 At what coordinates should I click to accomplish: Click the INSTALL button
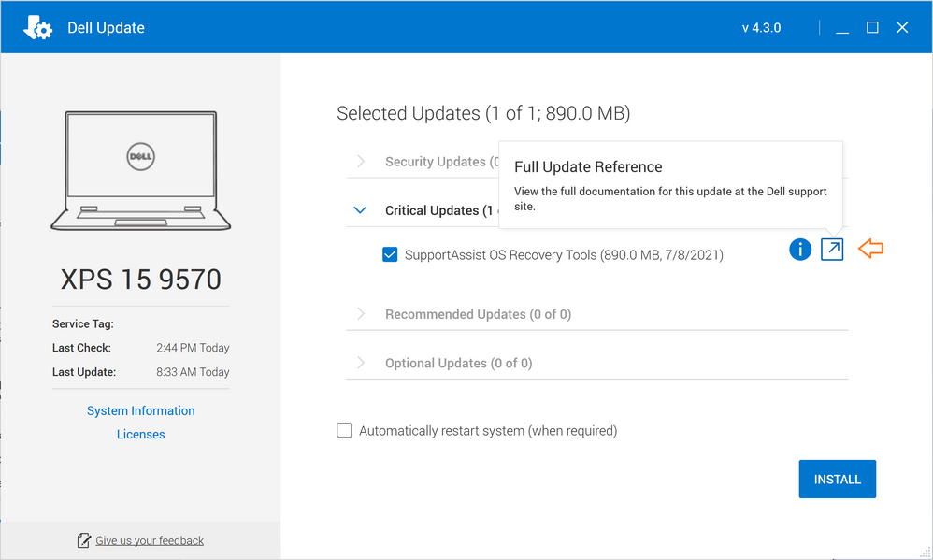pos(838,479)
